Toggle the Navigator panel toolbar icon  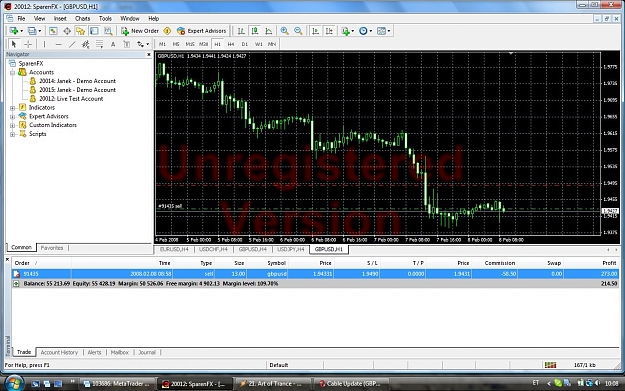(x=81, y=31)
